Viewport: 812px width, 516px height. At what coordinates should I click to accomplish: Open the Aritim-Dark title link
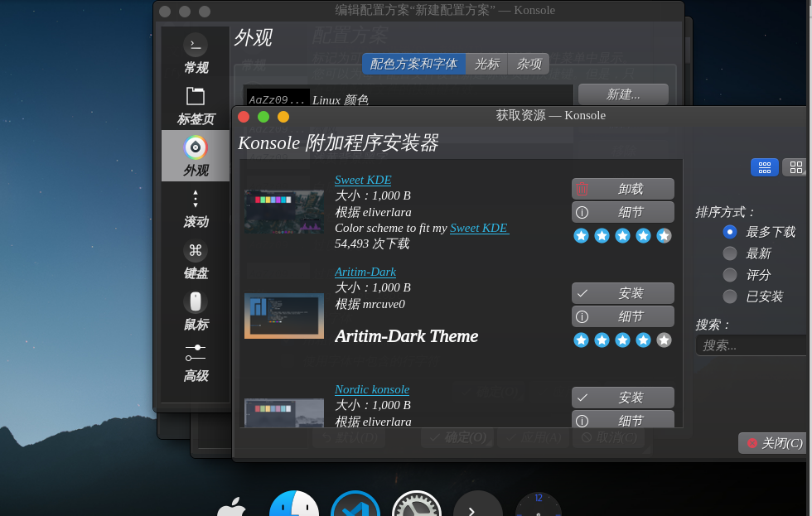[x=365, y=272]
